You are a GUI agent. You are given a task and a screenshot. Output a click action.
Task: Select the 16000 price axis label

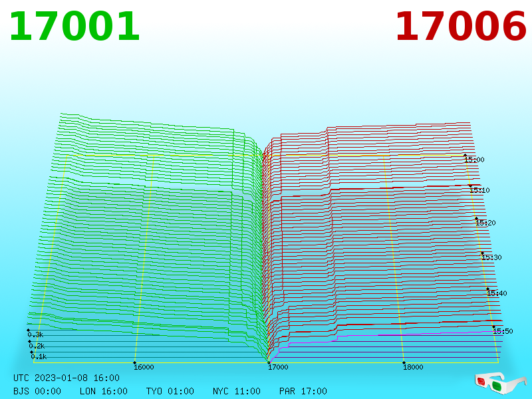pyautogui.click(x=144, y=367)
